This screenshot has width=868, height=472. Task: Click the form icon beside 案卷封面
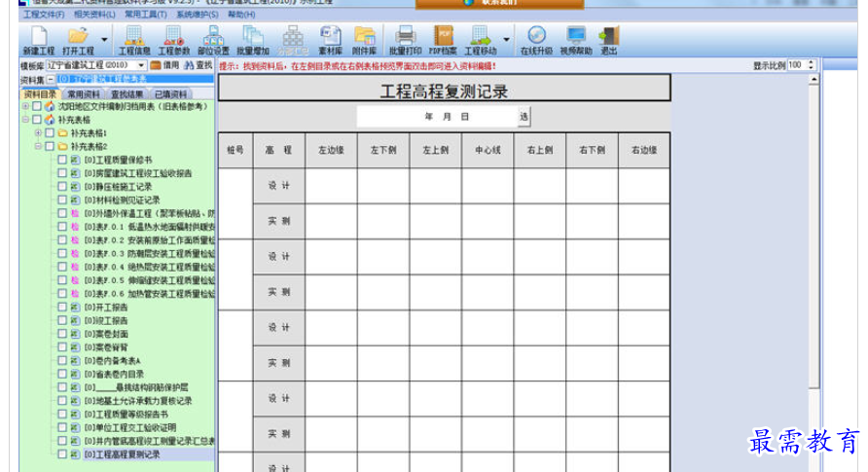click(75, 334)
